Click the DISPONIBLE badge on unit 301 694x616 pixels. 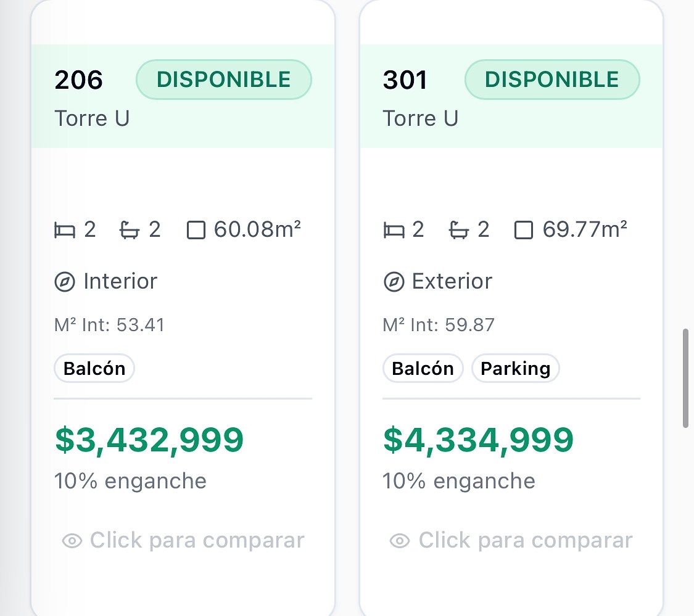552,80
